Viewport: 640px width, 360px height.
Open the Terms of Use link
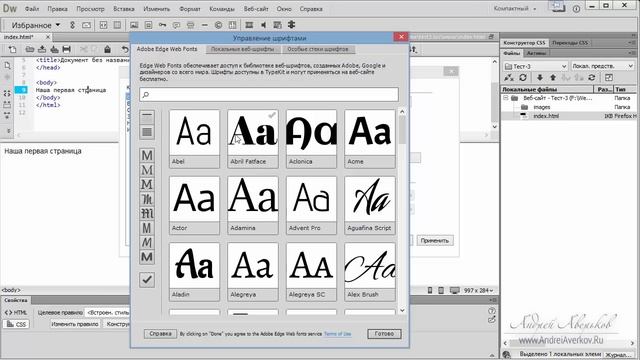(x=338, y=334)
